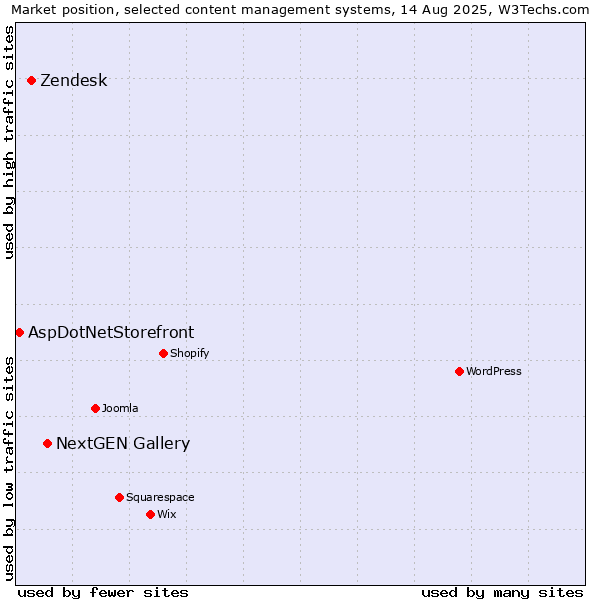Select the WordPress label

[x=494, y=371]
